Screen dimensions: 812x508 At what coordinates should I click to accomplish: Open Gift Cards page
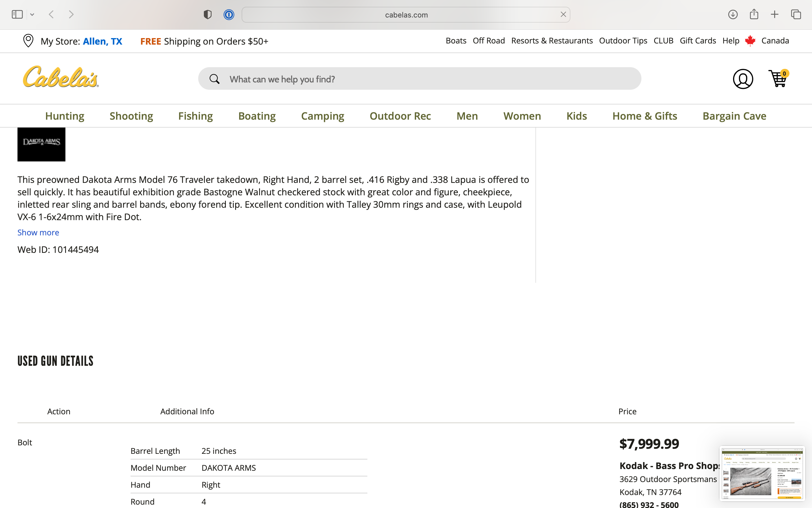[698, 41]
